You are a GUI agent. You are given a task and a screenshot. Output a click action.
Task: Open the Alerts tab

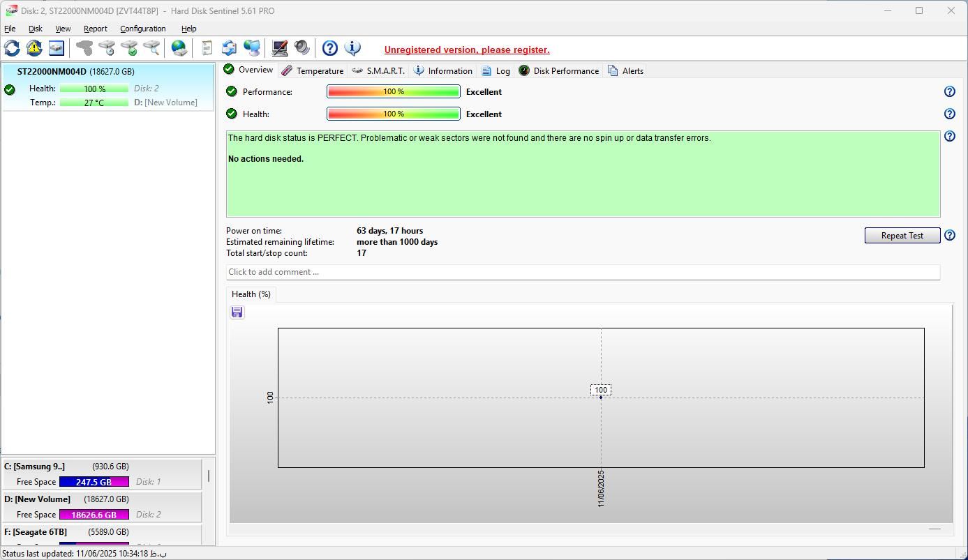(626, 70)
